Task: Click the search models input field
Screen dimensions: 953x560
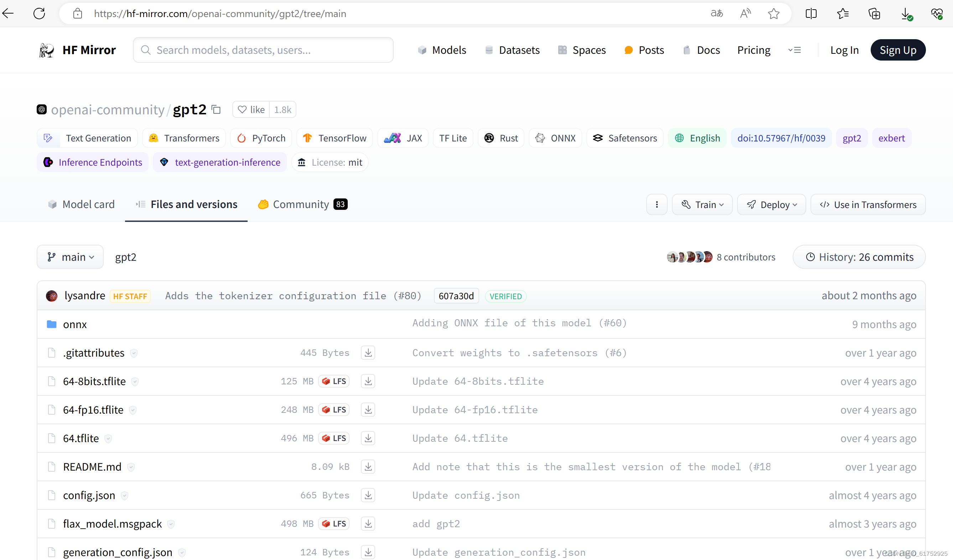Action: [264, 50]
